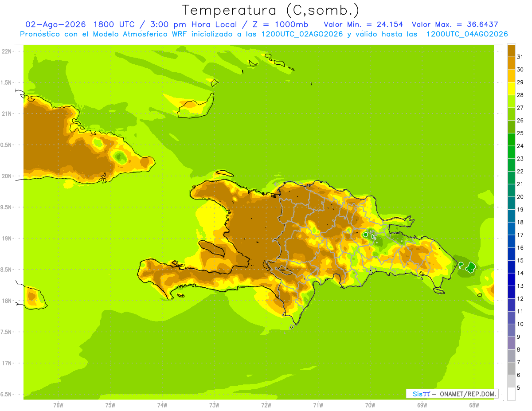Click the "Valor Min. = 24.154" readout
Image resolution: width=532 pixels, height=411 pixels.
coord(364,24)
